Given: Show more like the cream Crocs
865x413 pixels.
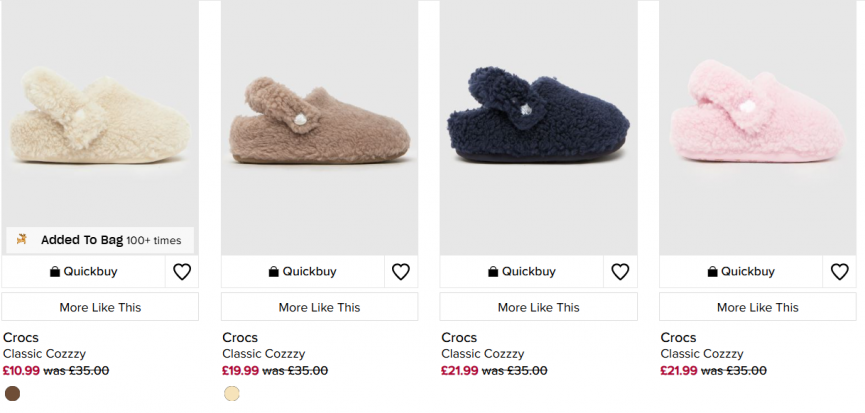Looking at the screenshot, I should pyautogui.click(x=100, y=307).
